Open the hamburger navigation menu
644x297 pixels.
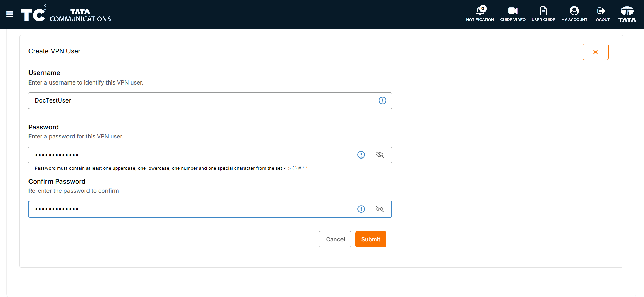tap(9, 14)
